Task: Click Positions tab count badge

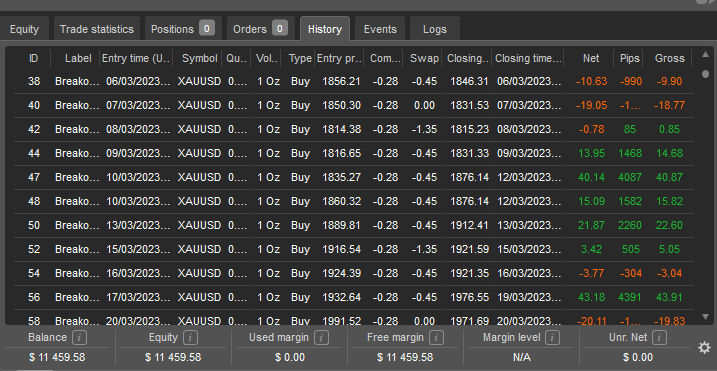Action: [207, 28]
